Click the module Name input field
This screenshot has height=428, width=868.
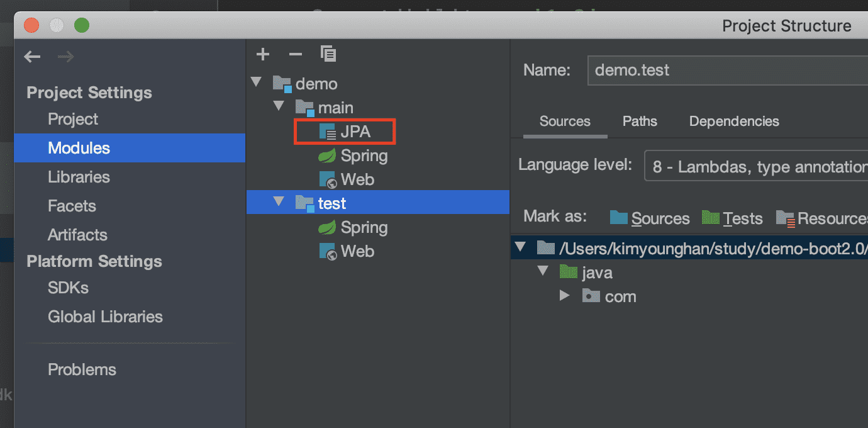point(723,70)
